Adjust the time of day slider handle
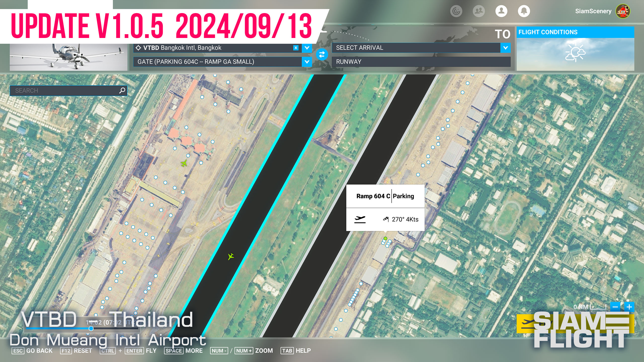644x362 pixels. (91, 328)
